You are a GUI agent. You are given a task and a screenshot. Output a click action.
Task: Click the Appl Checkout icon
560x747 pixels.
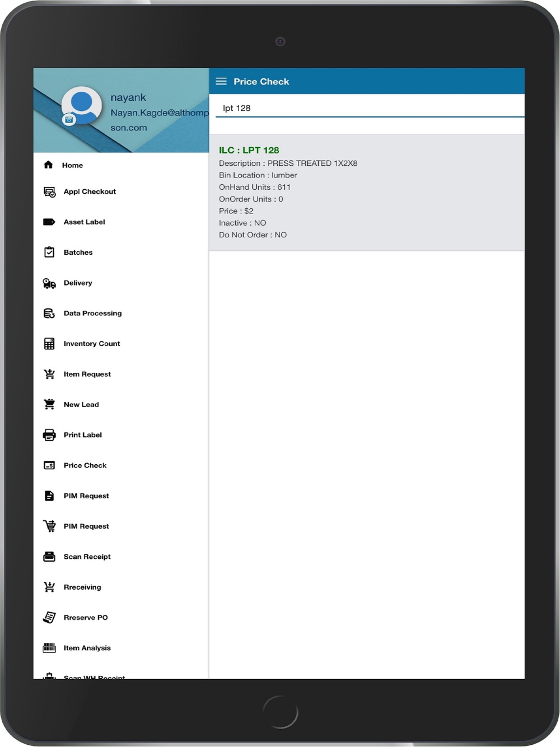[49, 192]
